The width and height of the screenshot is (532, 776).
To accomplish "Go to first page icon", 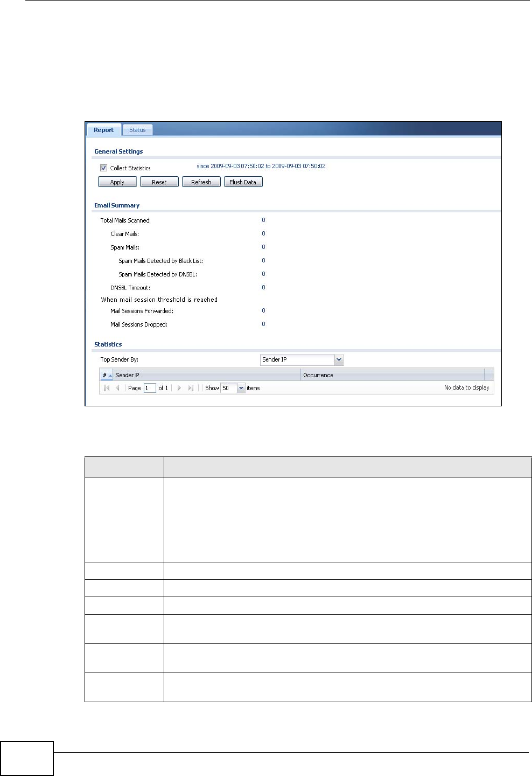I will pos(107,388).
